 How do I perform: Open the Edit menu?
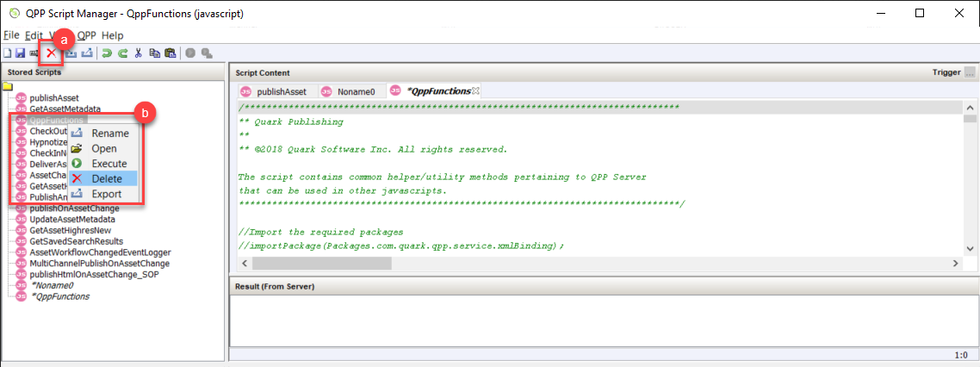click(x=34, y=35)
